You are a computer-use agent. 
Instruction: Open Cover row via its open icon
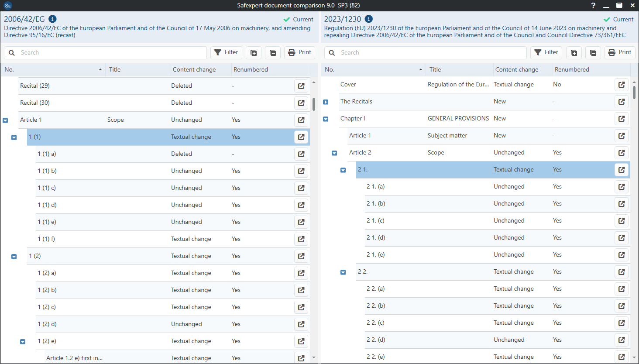click(x=622, y=85)
